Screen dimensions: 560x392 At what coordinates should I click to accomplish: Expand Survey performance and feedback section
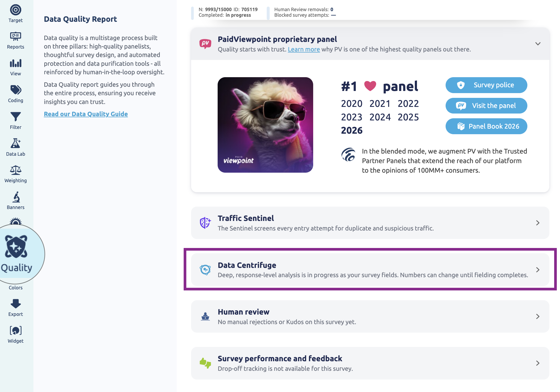370,363
